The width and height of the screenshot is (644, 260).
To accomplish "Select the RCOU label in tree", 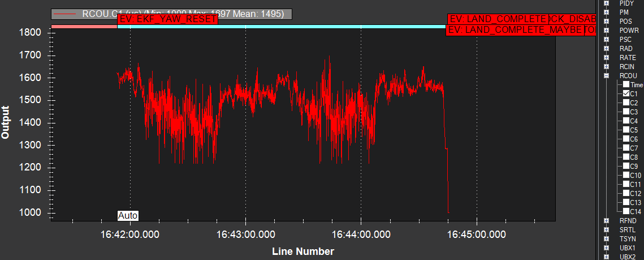I will tap(628, 76).
